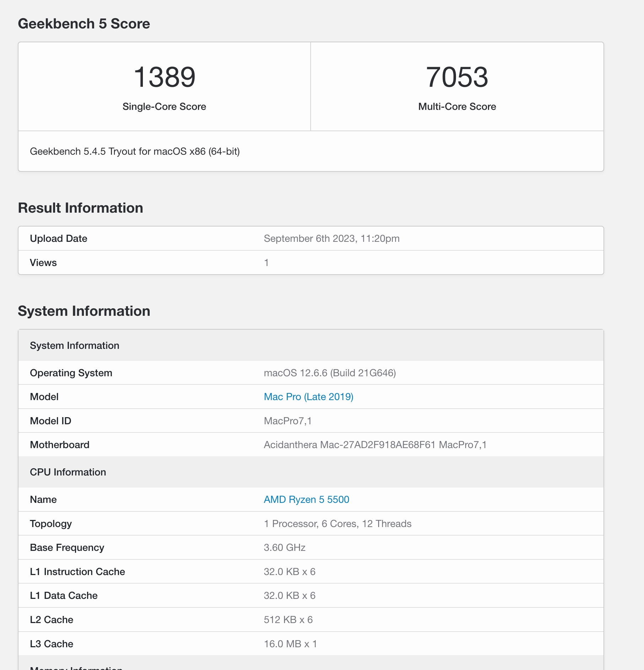Click the Upload Date label
Viewport: 644px width, 670px height.
[58, 238]
